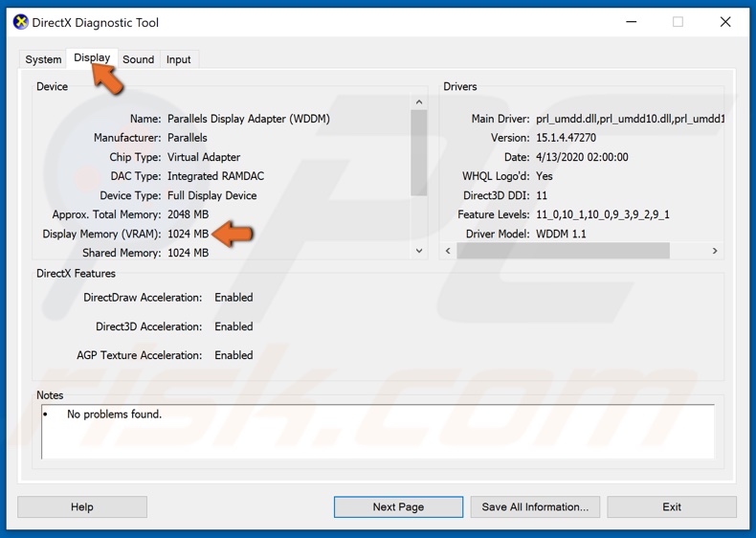Click the Next Page button
Viewport: 756px width, 538px height.
(398, 506)
